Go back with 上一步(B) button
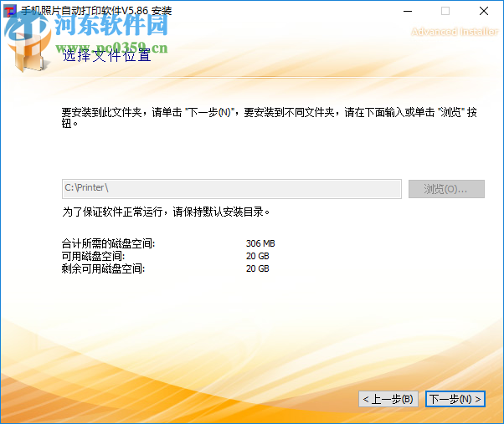Viewport: 504px width, 424px height. [388, 399]
